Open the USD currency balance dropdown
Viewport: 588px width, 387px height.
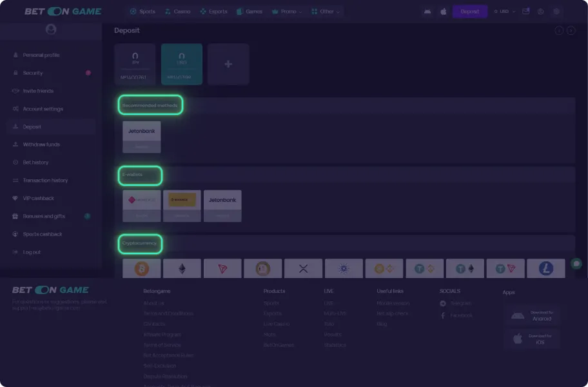[x=505, y=12]
